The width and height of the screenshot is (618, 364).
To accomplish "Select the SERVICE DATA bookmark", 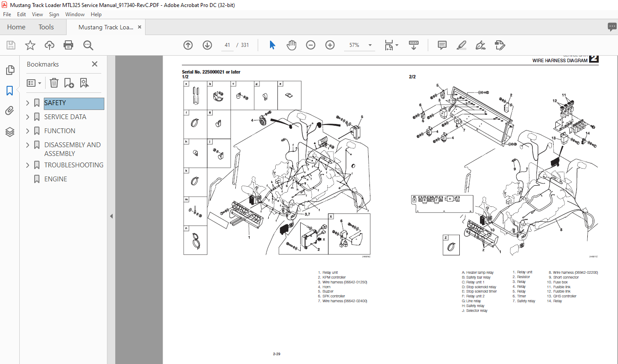I will pyautogui.click(x=65, y=117).
